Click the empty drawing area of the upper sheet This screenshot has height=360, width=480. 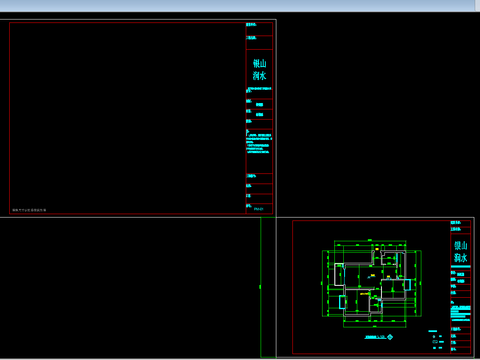pos(127,117)
